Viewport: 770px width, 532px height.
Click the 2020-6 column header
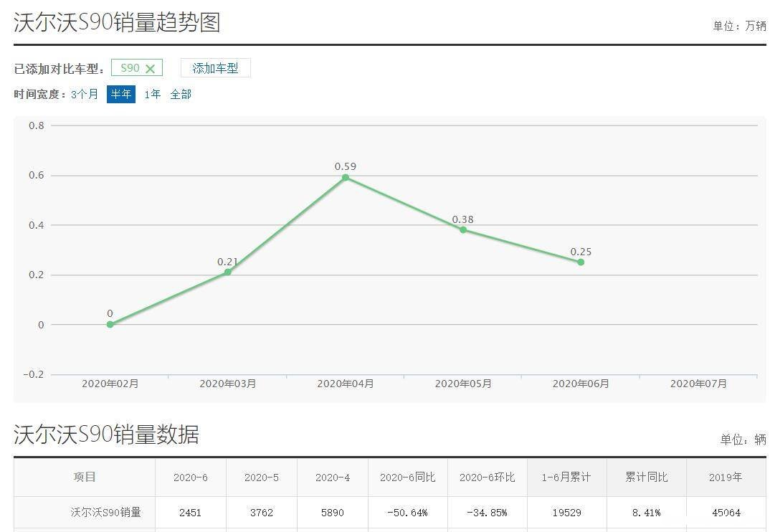click(x=191, y=477)
